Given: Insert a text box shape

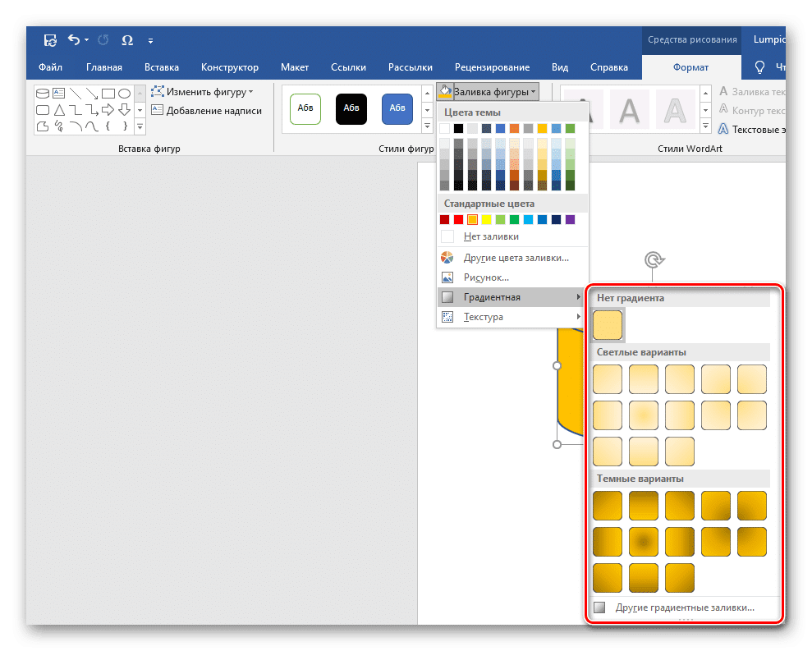Looking at the screenshot, I should pos(58,93).
